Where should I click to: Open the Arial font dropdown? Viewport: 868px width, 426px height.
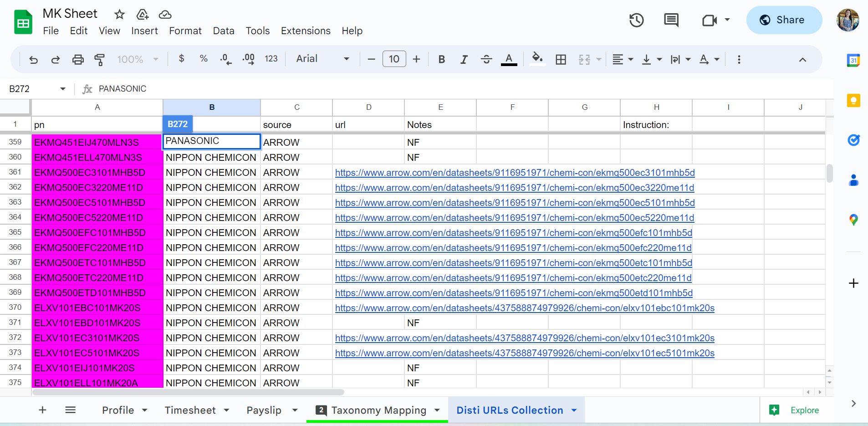point(322,59)
